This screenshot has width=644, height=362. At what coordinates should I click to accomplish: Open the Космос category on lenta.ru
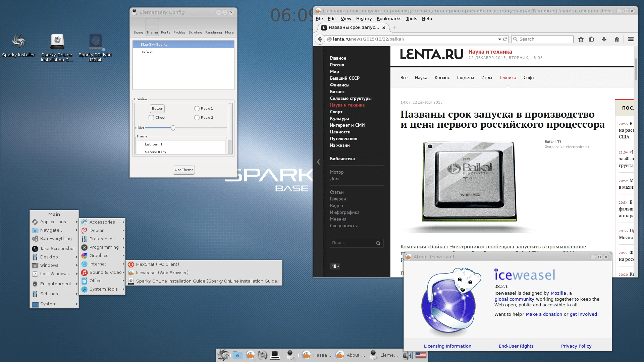(x=442, y=78)
